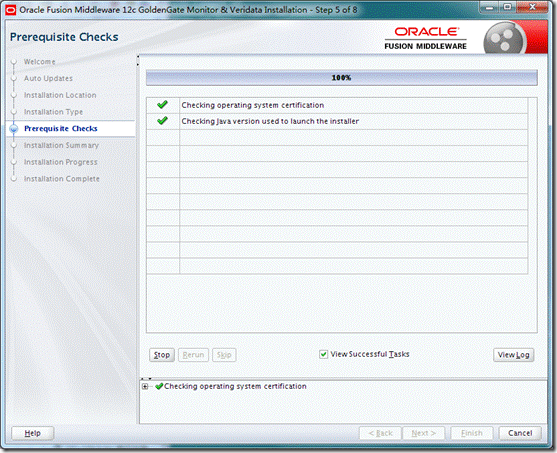The image size is (557, 453).
Task: Click green checkmark beside Java version check row
Action: 162,121
